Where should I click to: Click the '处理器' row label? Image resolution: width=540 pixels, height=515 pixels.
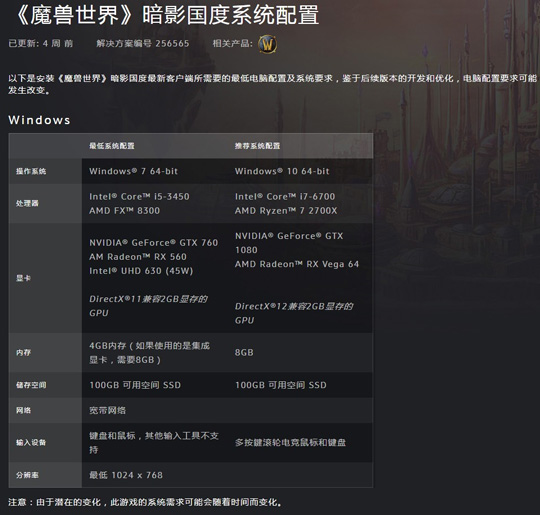[x=27, y=203]
